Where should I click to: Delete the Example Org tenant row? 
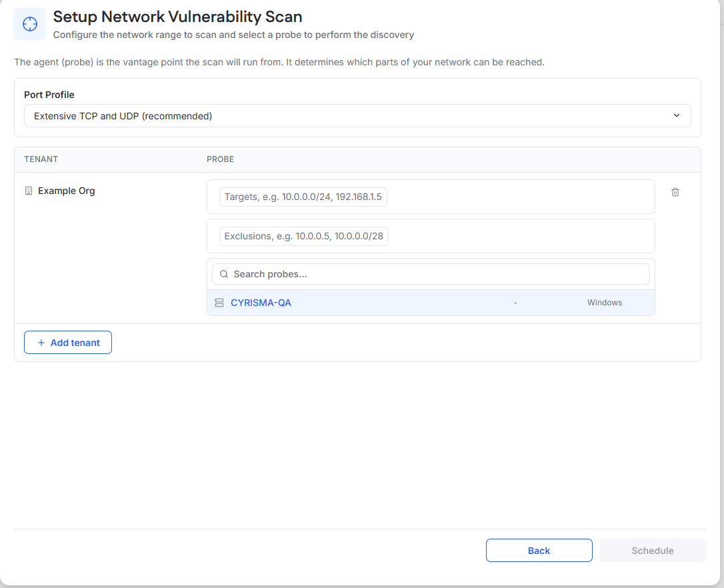[x=675, y=192]
